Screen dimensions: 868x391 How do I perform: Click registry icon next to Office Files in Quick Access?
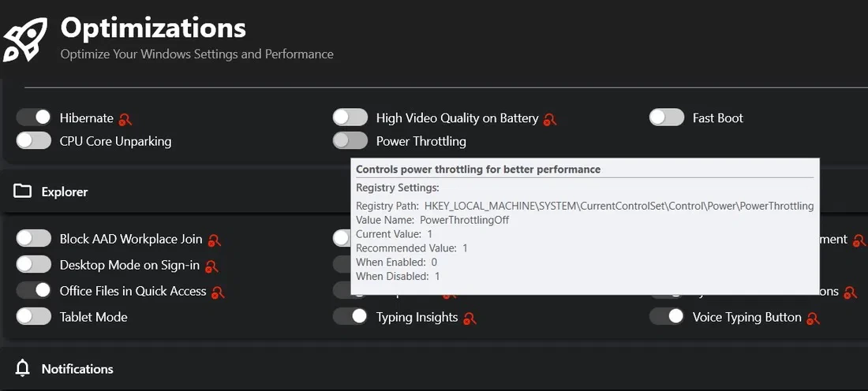point(218,292)
